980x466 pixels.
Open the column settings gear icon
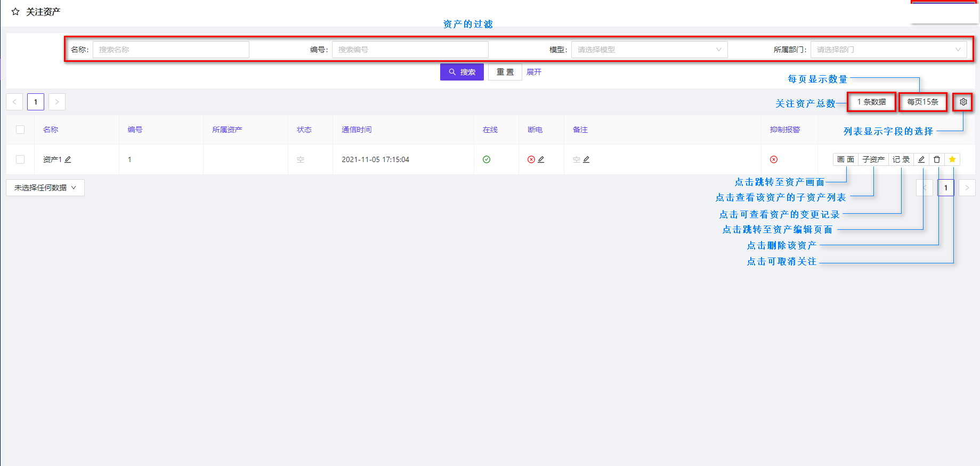tap(963, 102)
